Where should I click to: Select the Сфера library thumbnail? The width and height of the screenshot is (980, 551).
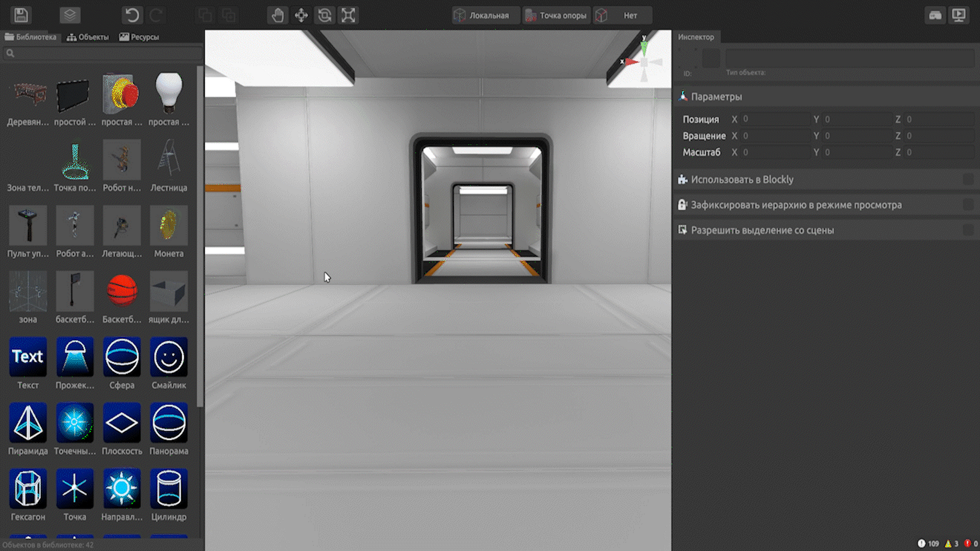coord(121,357)
